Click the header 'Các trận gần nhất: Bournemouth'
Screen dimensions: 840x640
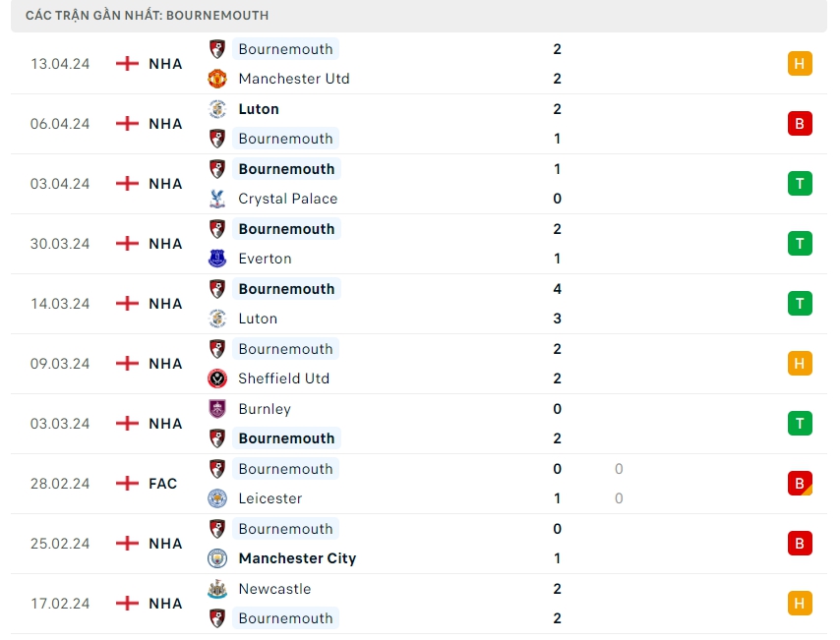[x=148, y=16]
